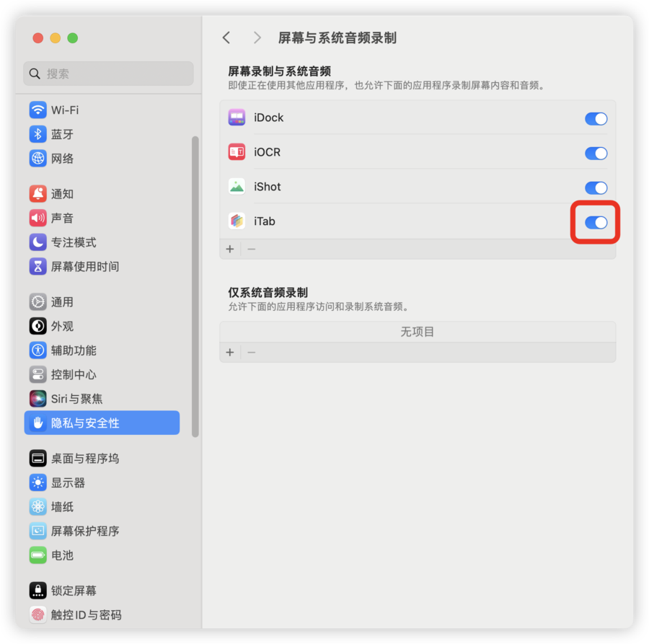The image size is (649, 644).
Task: Select the 控制中心 icon
Action: [x=37, y=374]
